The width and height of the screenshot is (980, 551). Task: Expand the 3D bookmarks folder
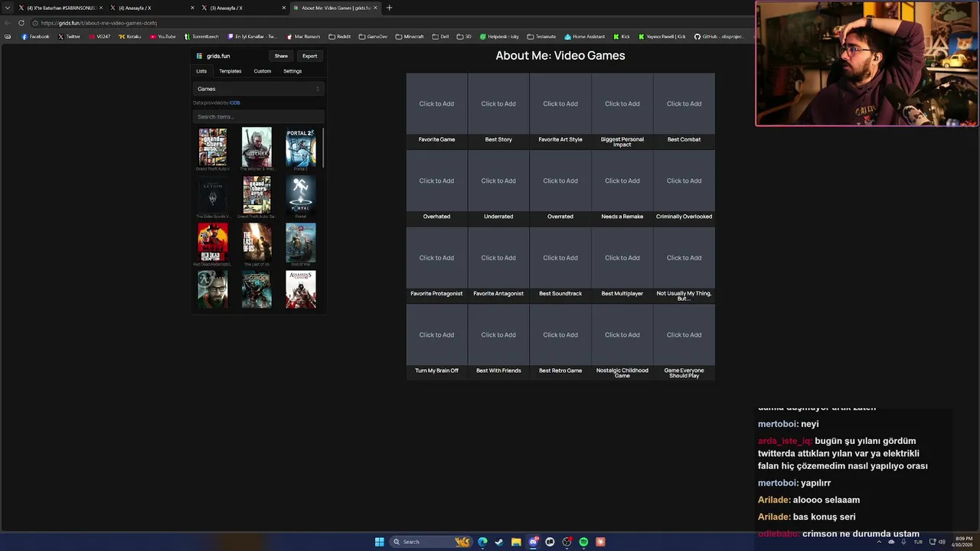click(x=465, y=37)
